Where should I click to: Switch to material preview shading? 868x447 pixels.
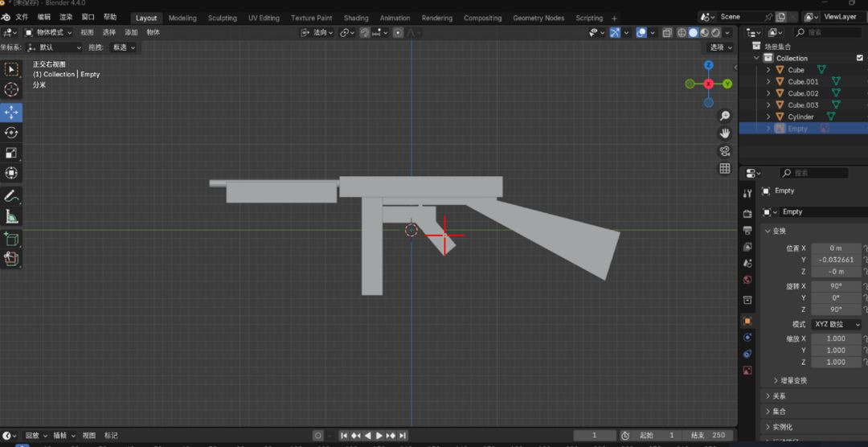pyautogui.click(x=704, y=33)
